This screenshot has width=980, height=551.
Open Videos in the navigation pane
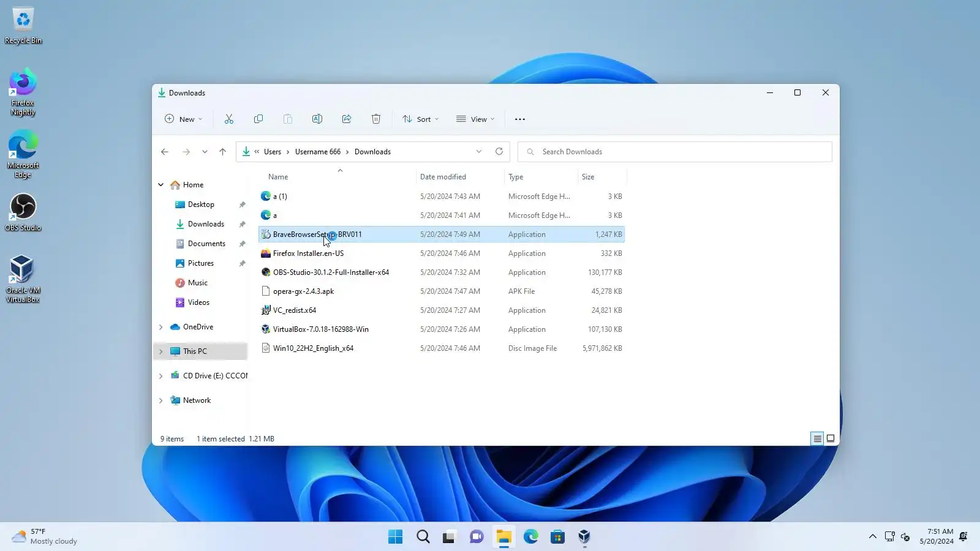pyautogui.click(x=198, y=302)
